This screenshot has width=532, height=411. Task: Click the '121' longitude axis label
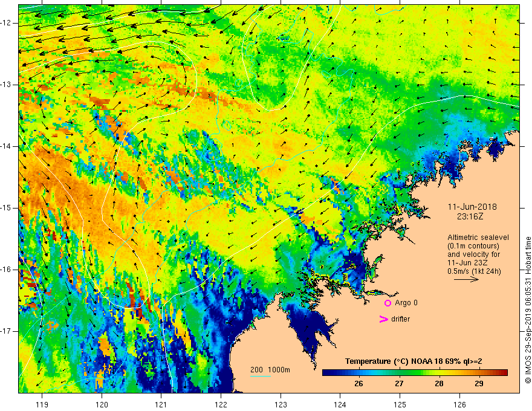[x=161, y=404]
